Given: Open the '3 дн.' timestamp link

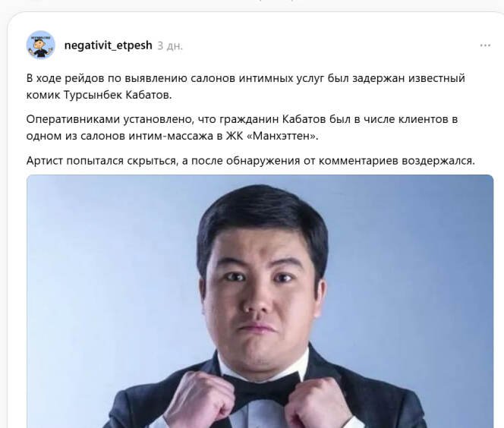Looking at the screenshot, I should point(170,46).
